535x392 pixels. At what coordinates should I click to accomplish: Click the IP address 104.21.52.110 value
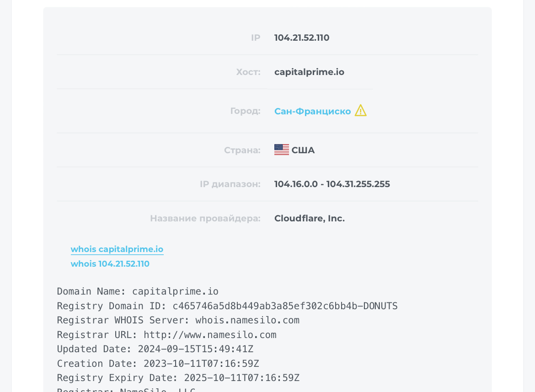point(301,38)
